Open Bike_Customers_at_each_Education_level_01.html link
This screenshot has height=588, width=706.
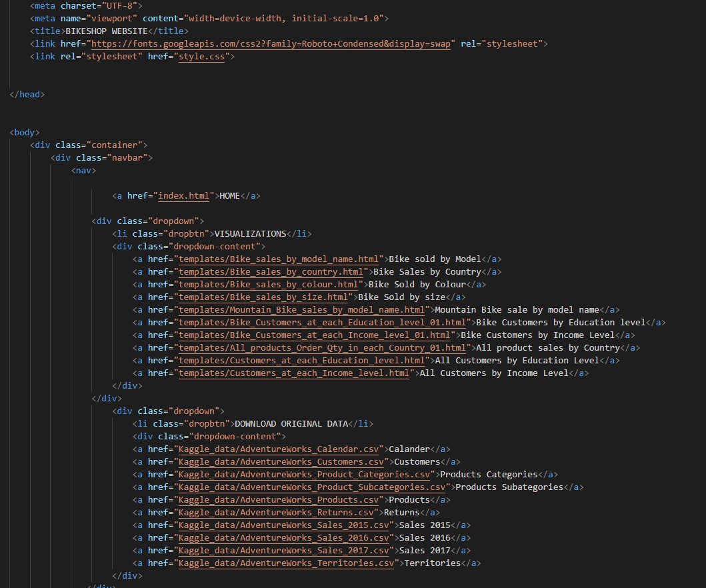(323, 323)
